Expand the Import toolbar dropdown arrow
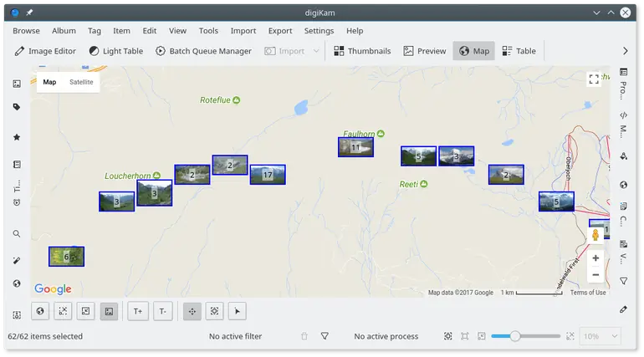Image resolution: width=644 pixels, height=357 pixels. (316, 51)
